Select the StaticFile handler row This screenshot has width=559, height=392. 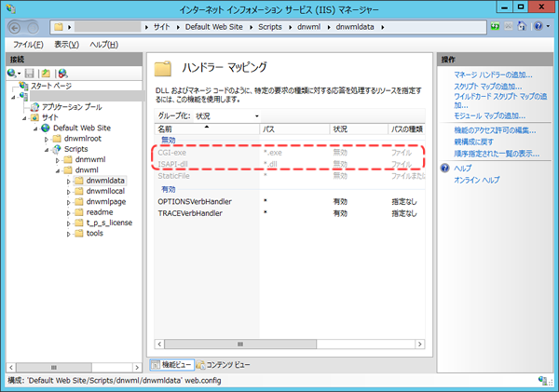tap(290, 176)
